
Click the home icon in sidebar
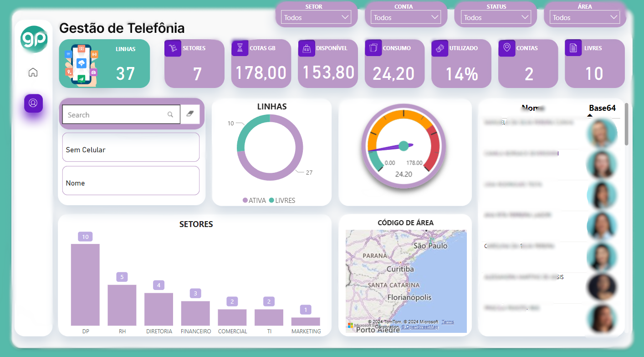pos(33,72)
